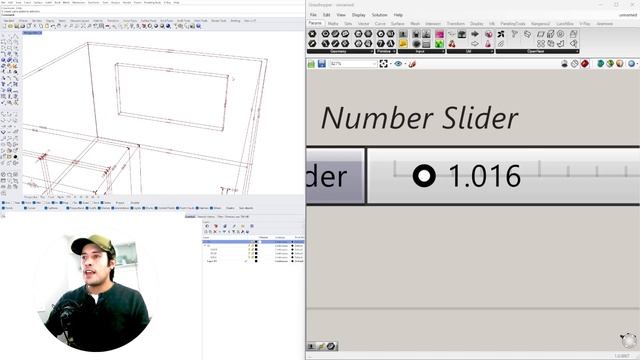640x360 pixels.
Task: Toggle the Curves selection filter checkbox
Action: [25, 208]
